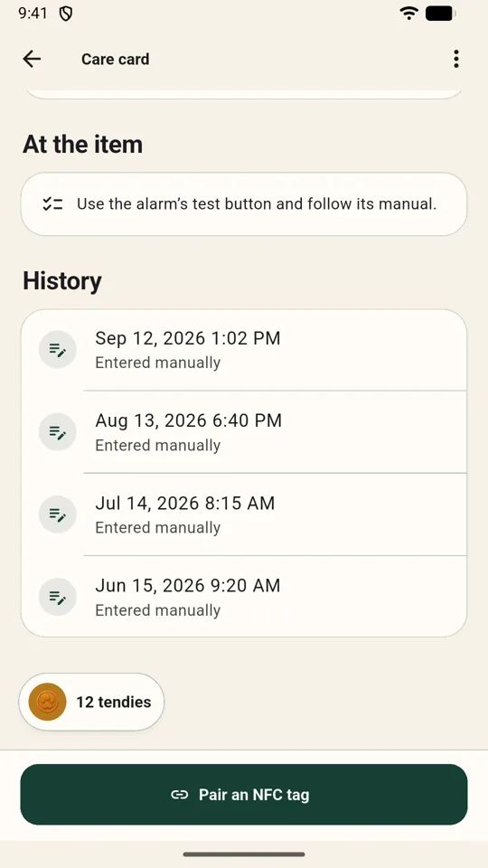Tap the Wi-Fi status icon

click(408, 14)
